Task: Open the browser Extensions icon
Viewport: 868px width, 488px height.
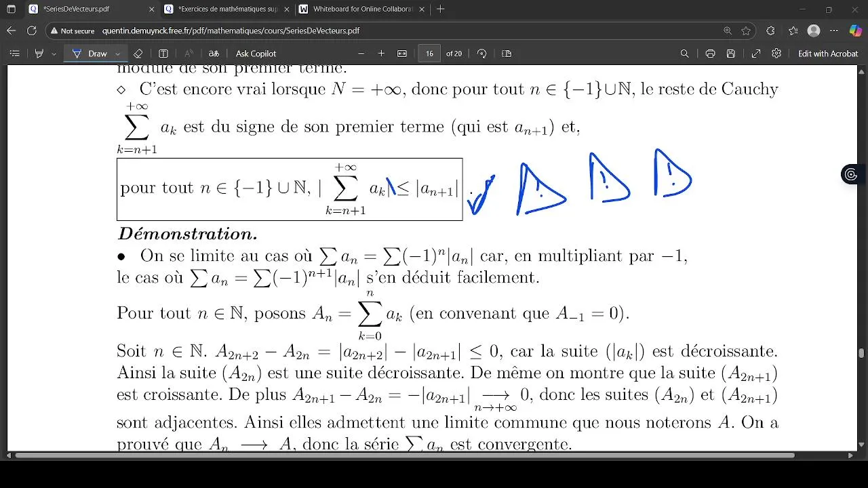Action: tap(770, 30)
